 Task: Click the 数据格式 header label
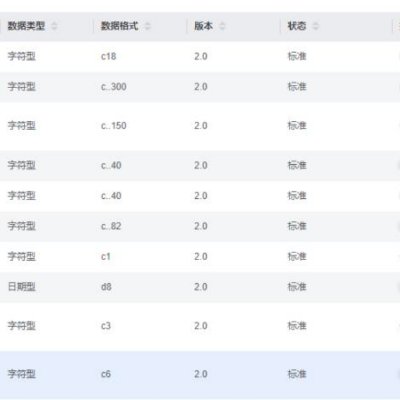[x=120, y=26]
